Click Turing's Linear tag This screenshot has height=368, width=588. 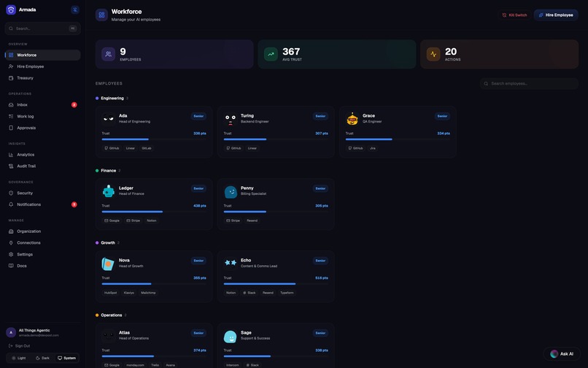[x=252, y=148]
